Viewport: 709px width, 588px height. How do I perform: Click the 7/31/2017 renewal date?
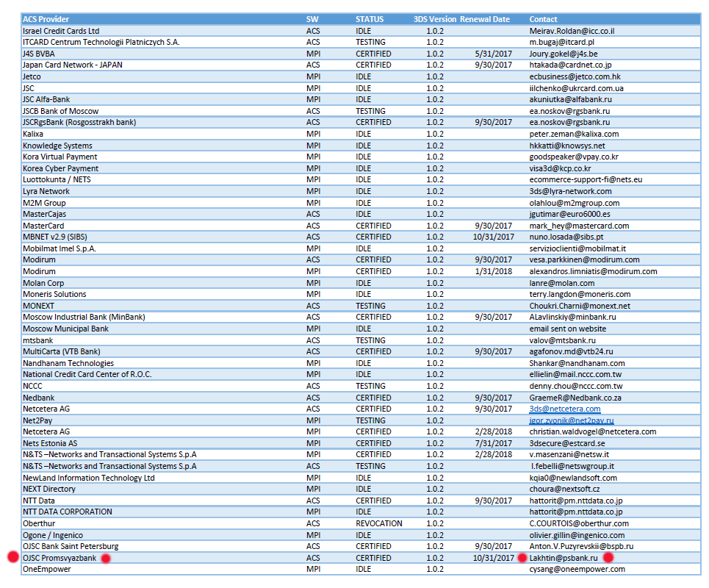(493, 443)
